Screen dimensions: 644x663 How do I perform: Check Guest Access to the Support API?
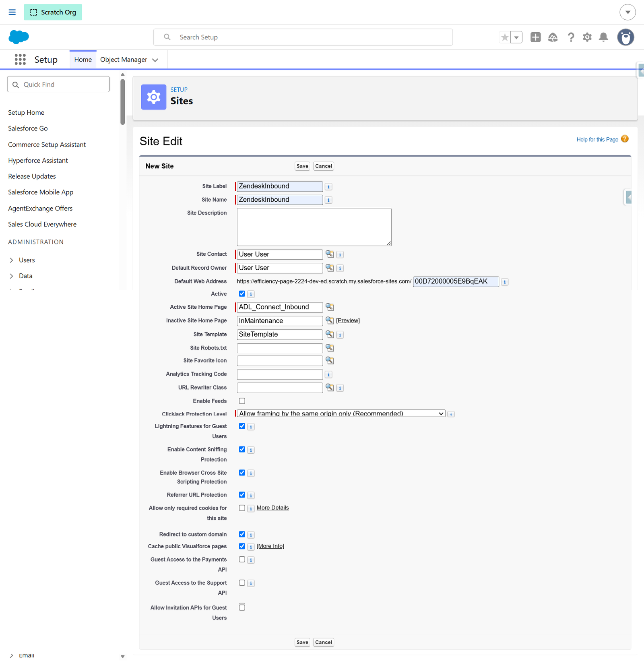tap(242, 583)
